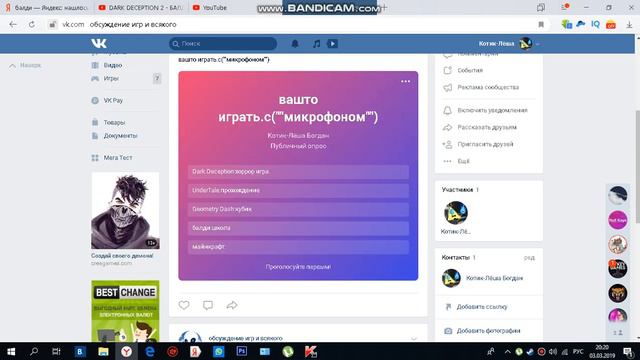Open Task View on the taskbar

[56, 351]
